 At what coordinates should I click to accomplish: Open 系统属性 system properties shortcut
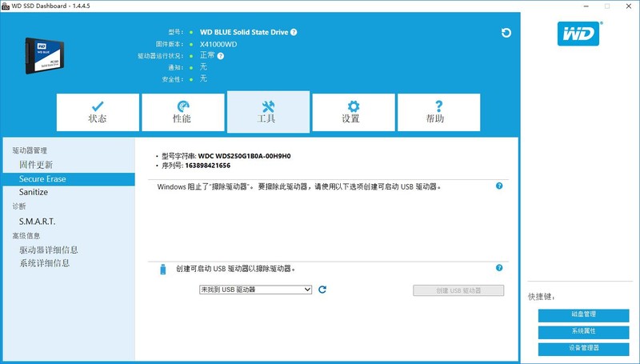[x=584, y=332]
